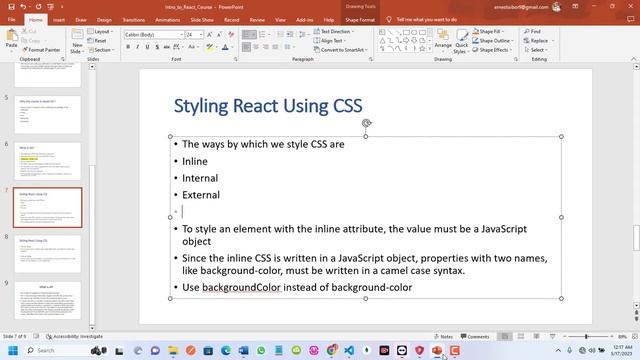The image size is (640, 360).
Task: Toggle Strikethrough formatting
Action: click(x=167, y=47)
